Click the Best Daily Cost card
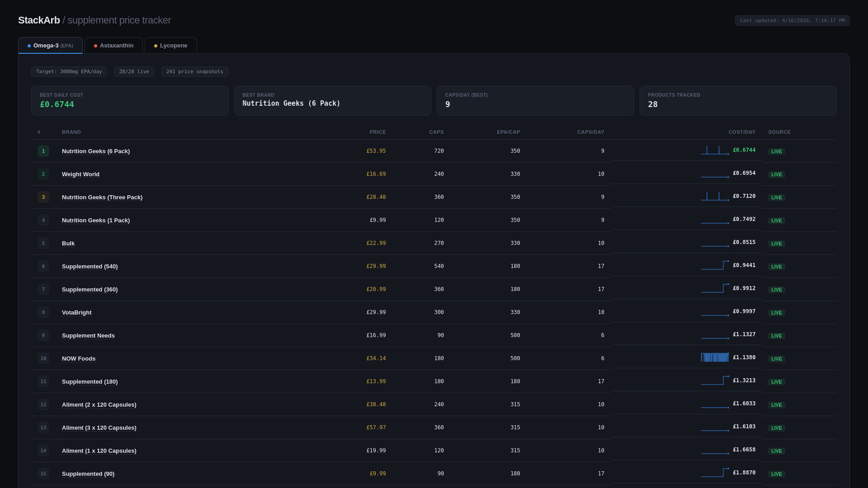 (x=130, y=101)
